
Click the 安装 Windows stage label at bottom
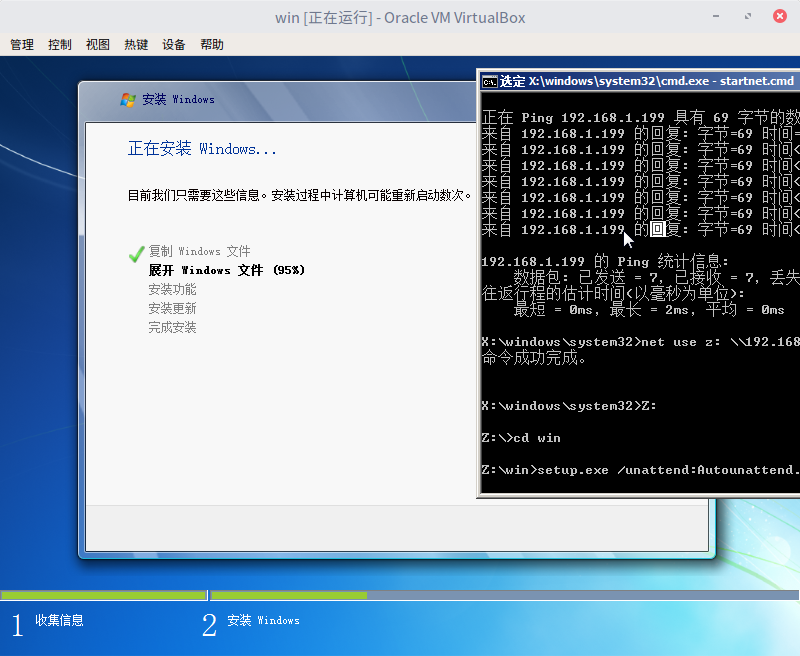pyautogui.click(x=263, y=620)
